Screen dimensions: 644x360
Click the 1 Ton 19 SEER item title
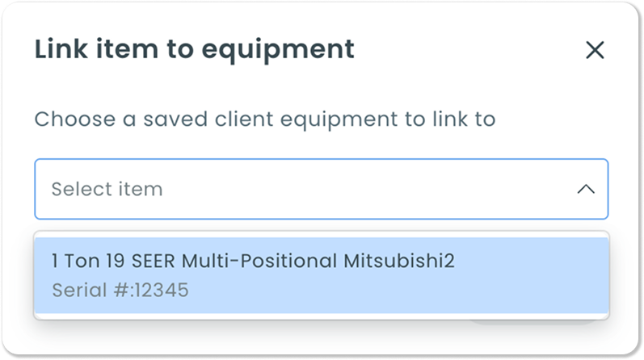(253, 261)
